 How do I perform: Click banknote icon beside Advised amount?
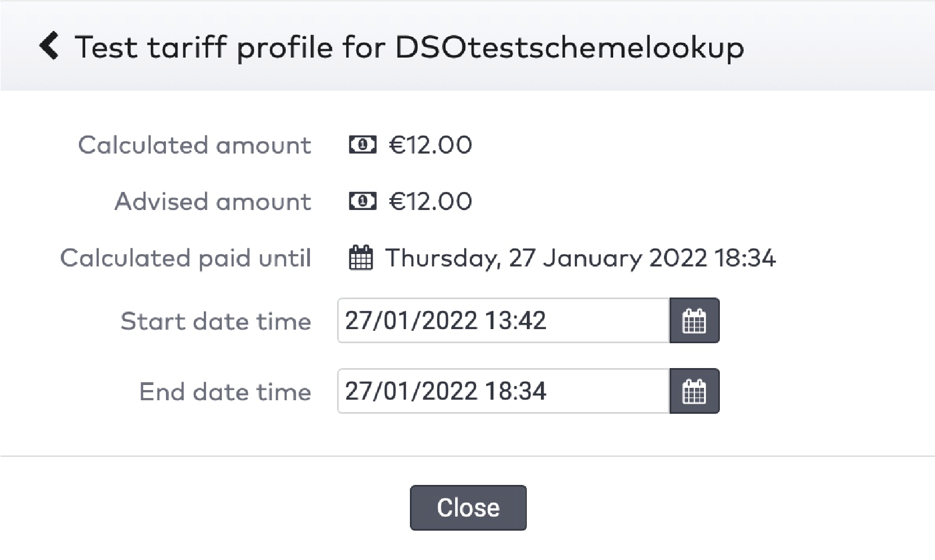click(362, 201)
